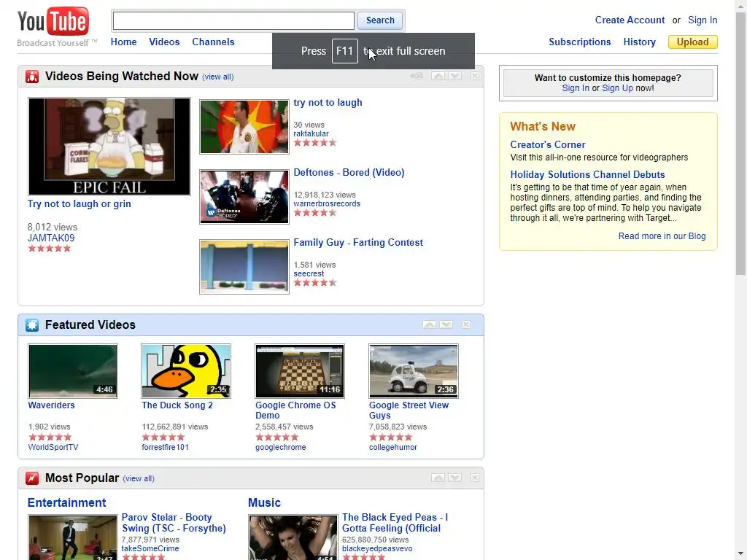Click the Search button
This screenshot has height=560, width=747.
(x=380, y=20)
